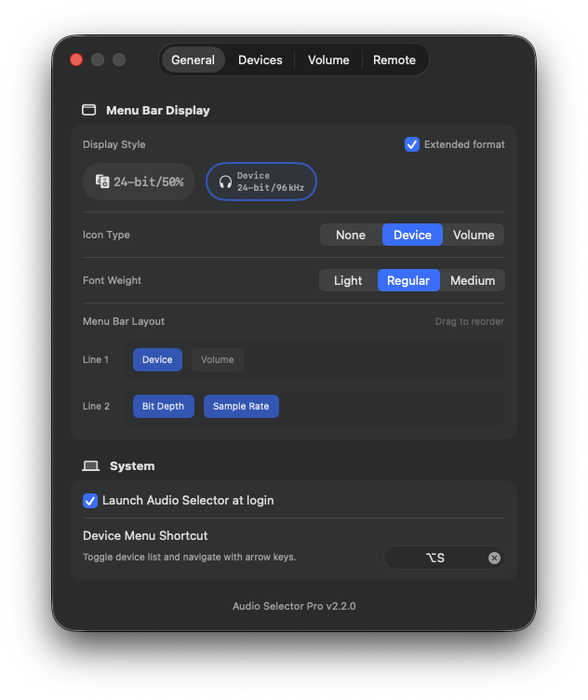
Task: Choose Regular font weight
Action: pos(408,280)
